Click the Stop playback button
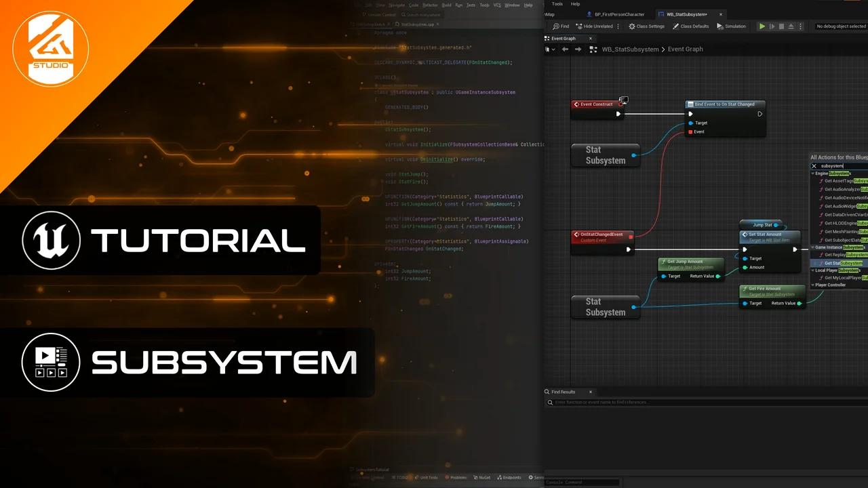This screenshot has height=488, width=868. pyautogui.click(x=781, y=26)
